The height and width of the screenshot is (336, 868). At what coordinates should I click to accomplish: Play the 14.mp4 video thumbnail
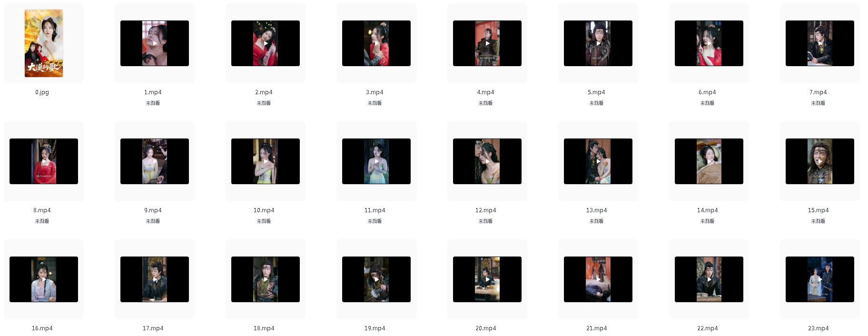[709, 161]
